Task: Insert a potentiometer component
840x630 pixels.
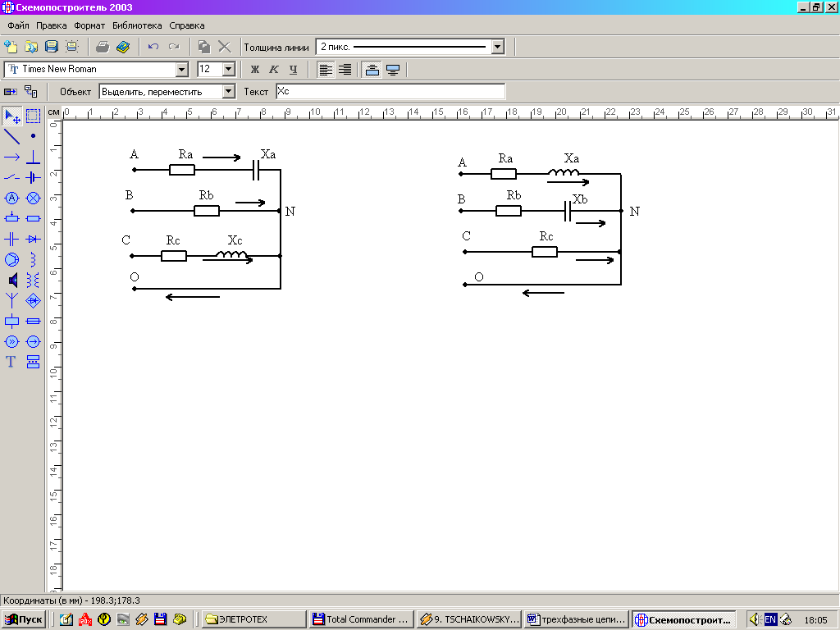Action: coord(11,218)
